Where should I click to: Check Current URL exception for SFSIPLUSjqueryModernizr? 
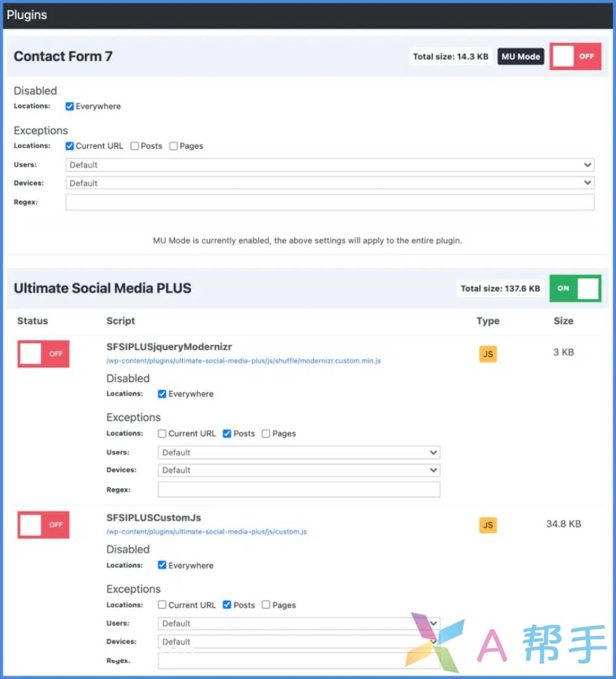(162, 434)
